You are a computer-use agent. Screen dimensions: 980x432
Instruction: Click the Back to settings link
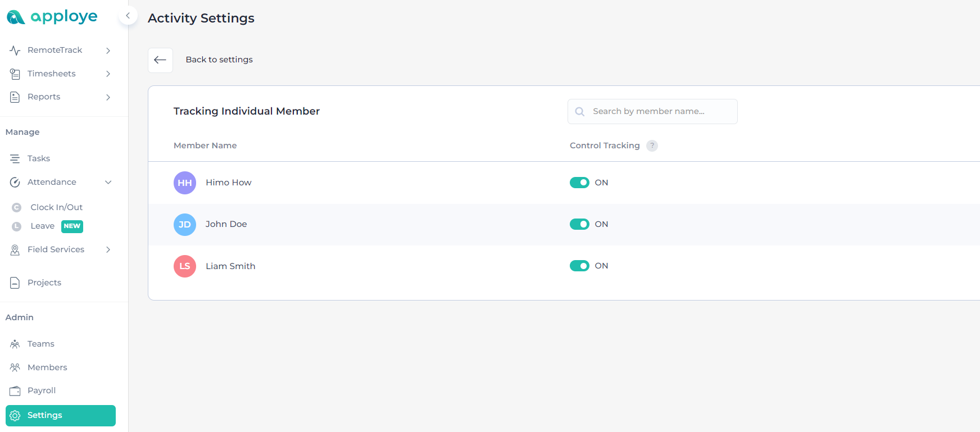point(219,60)
